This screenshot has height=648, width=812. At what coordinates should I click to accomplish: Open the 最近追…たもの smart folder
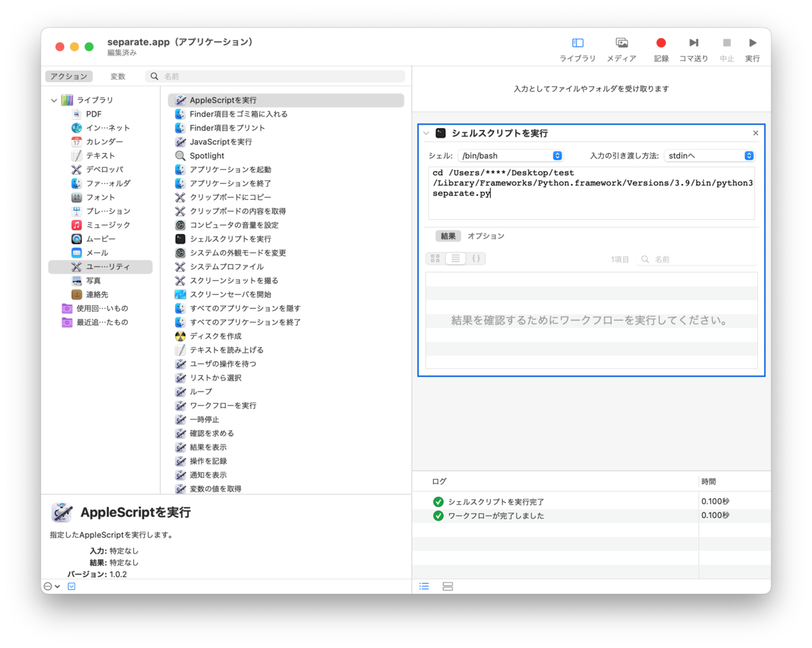95,322
